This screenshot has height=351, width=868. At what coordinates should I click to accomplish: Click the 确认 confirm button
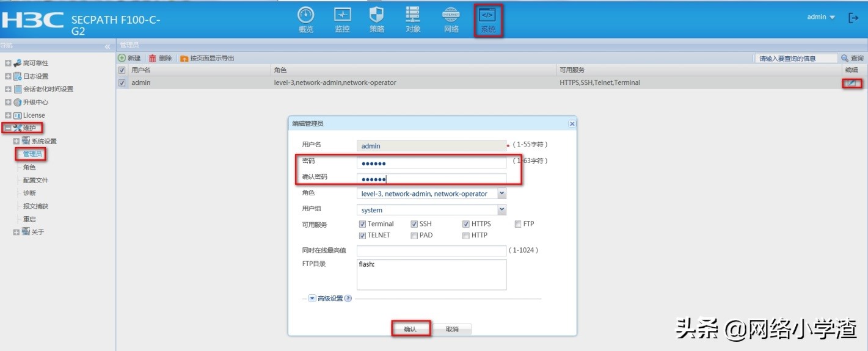click(410, 329)
